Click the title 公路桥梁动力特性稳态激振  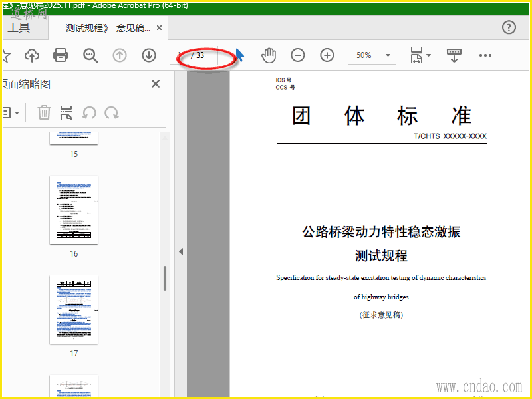click(381, 232)
